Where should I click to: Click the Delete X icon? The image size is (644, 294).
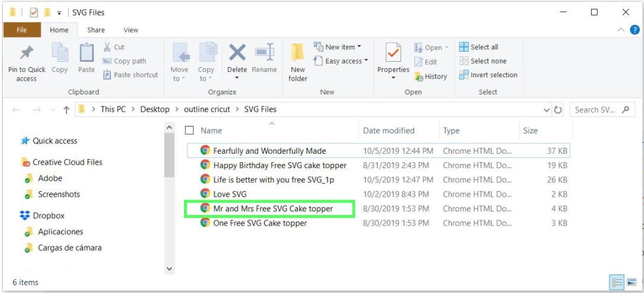click(x=237, y=53)
